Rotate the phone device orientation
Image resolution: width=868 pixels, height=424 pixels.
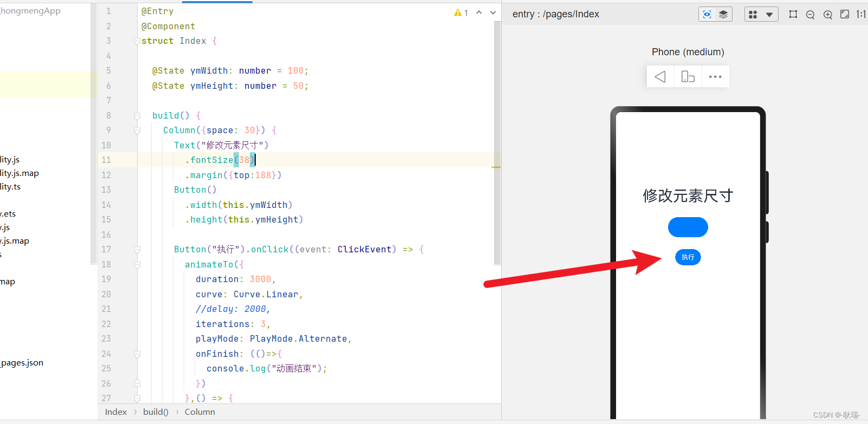pos(688,77)
